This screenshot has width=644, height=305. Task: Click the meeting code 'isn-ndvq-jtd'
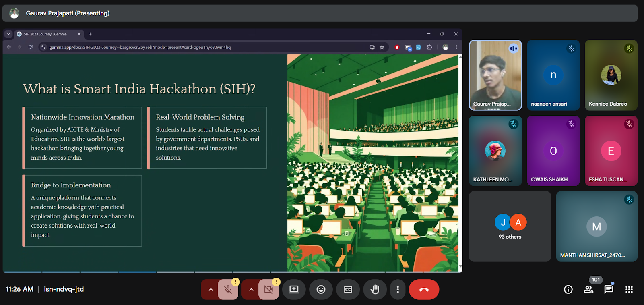(64, 289)
